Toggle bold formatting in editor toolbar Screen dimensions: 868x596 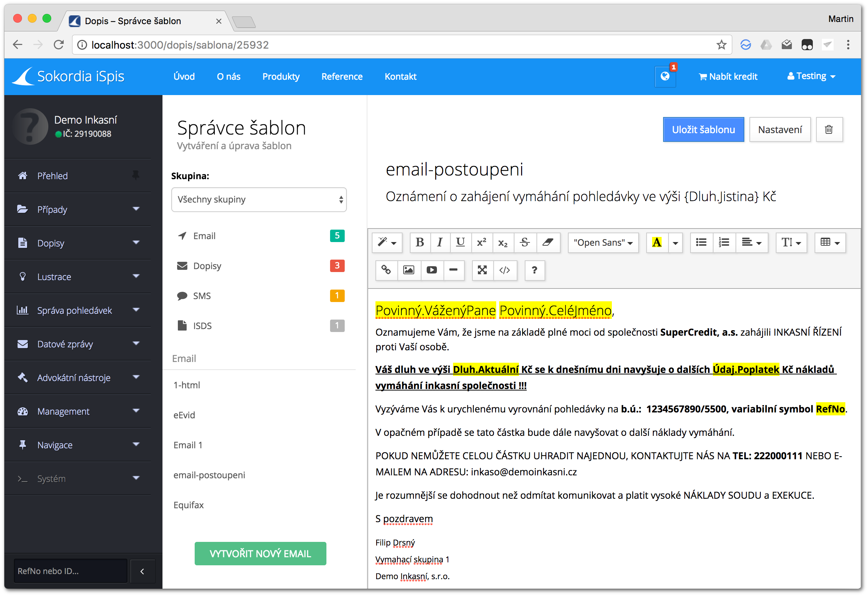420,242
